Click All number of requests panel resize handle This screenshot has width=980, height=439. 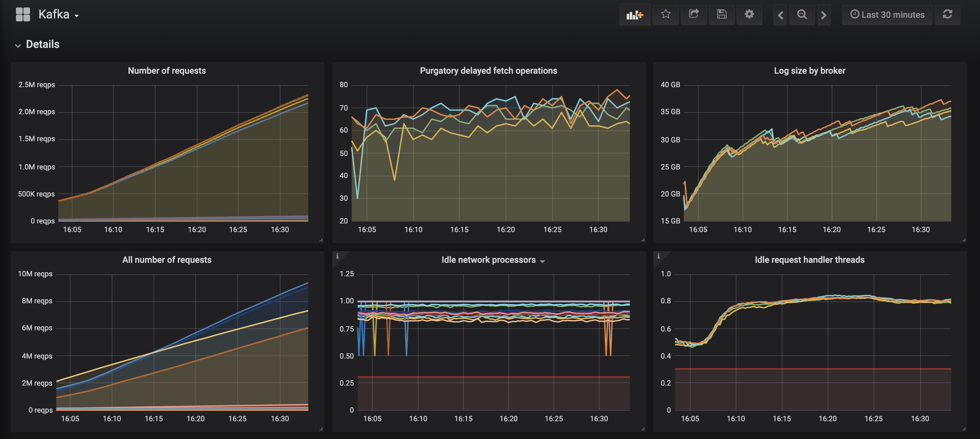pos(321,429)
